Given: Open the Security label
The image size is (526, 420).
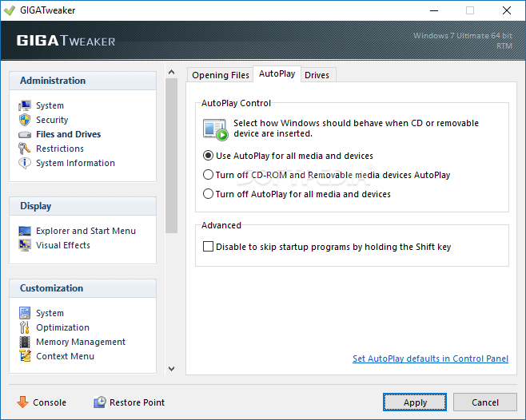Looking at the screenshot, I should point(52,120).
